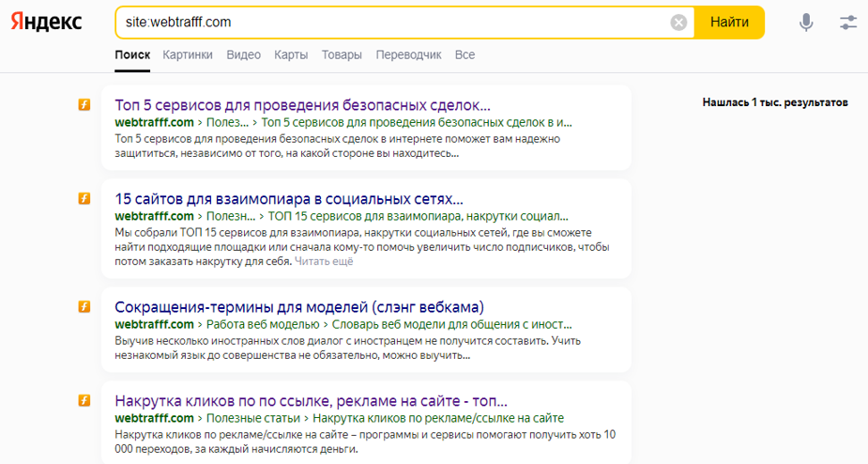Click turbo favicon beside Накрутка кликов result
This screenshot has width=868, height=464.
pyautogui.click(x=84, y=400)
